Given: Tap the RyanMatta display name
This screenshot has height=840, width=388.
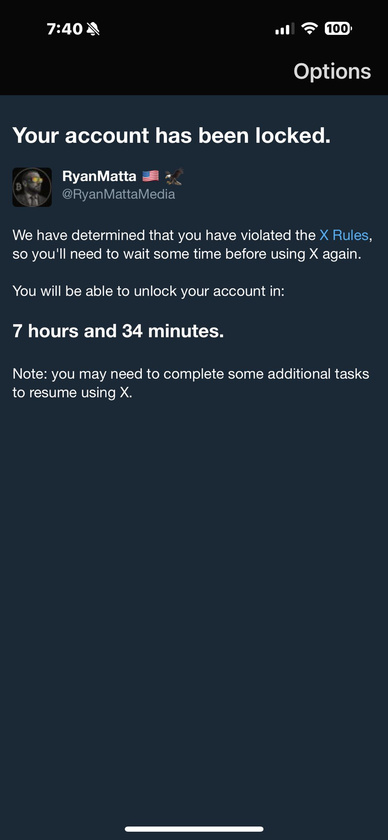Looking at the screenshot, I should 99,176.
